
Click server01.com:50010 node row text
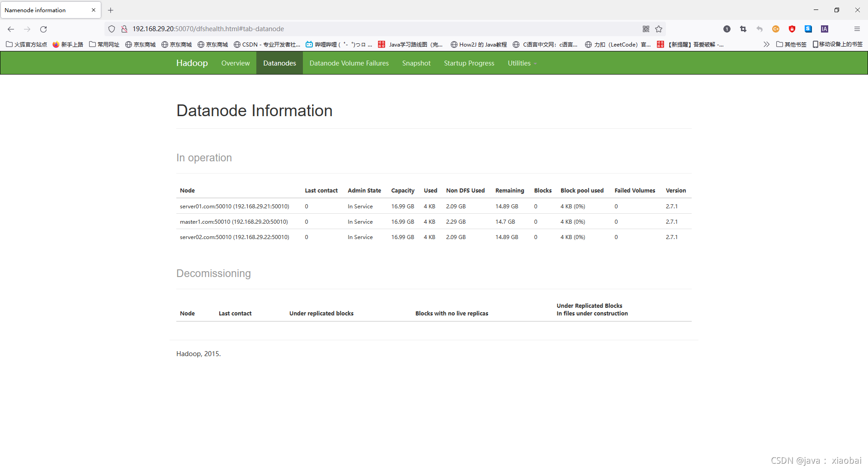click(x=235, y=207)
